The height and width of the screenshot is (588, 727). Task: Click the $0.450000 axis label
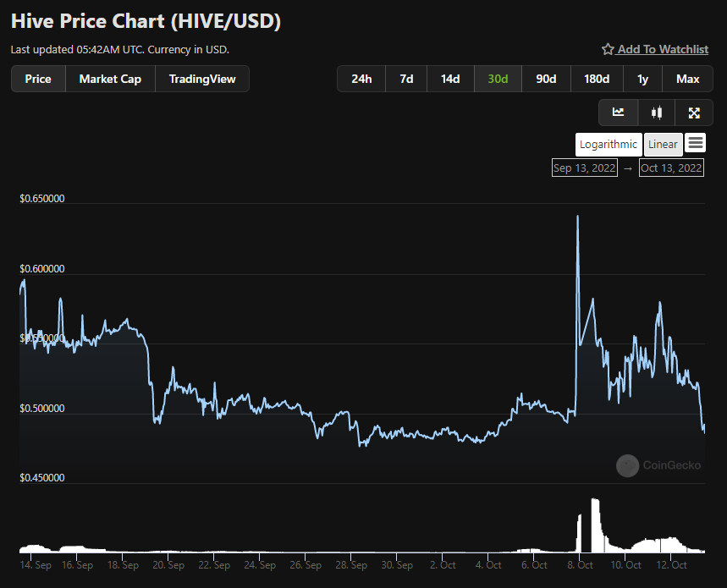[42, 478]
